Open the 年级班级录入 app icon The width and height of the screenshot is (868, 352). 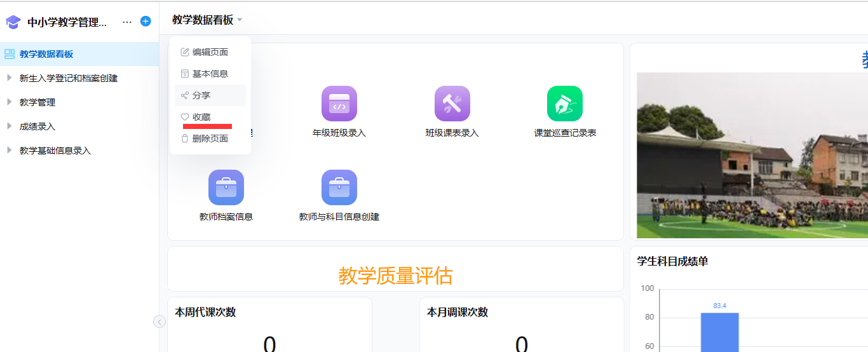[x=339, y=104]
